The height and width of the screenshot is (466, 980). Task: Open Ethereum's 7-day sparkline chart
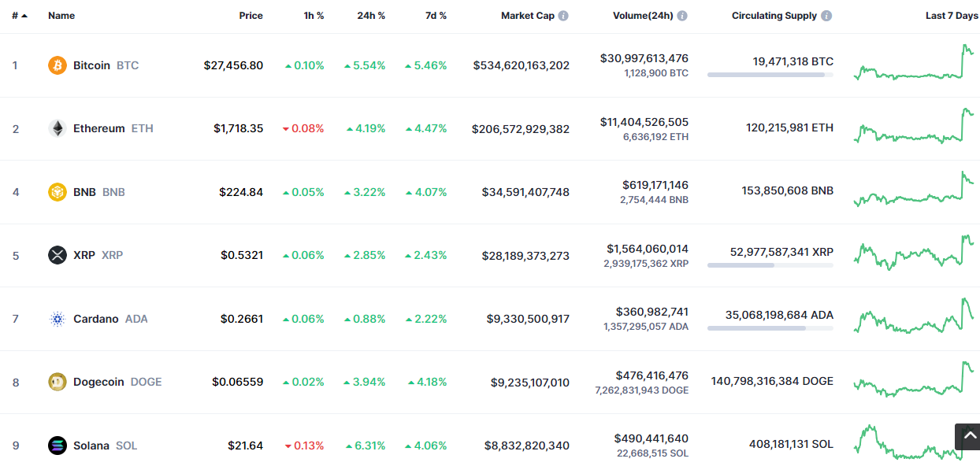[914, 126]
